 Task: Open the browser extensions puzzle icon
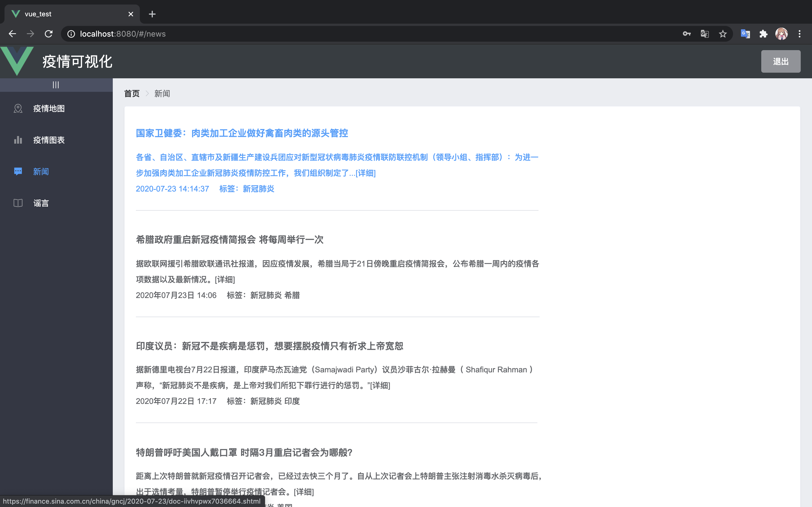[x=763, y=34]
